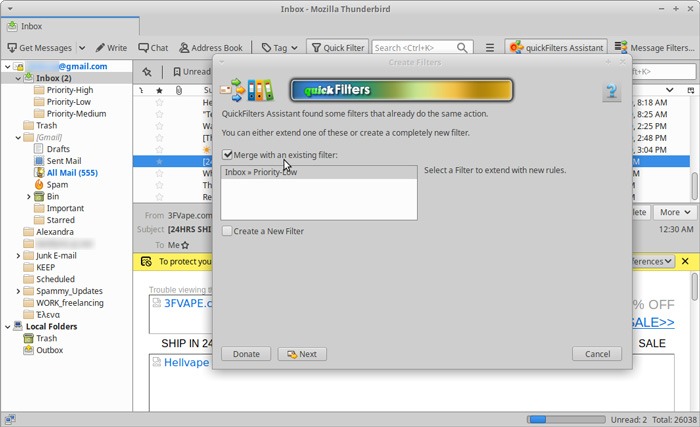Image resolution: width=700 pixels, height=427 pixels.
Task: Open the Get Messages dropdown arrow
Action: click(x=82, y=48)
